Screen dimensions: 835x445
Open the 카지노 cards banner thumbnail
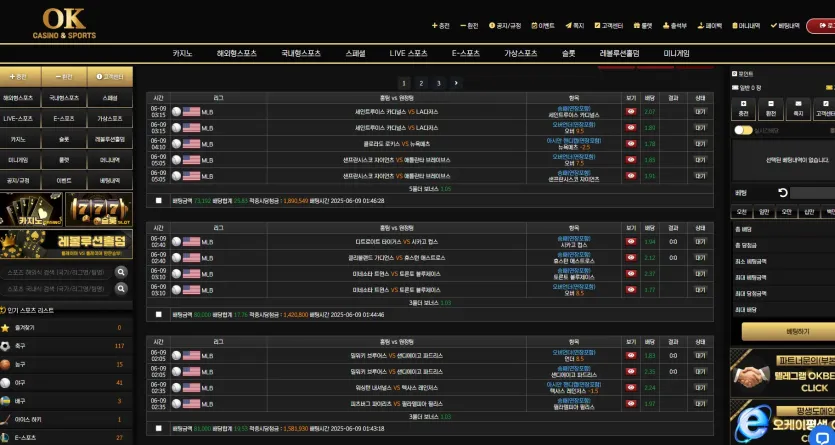tap(31, 210)
